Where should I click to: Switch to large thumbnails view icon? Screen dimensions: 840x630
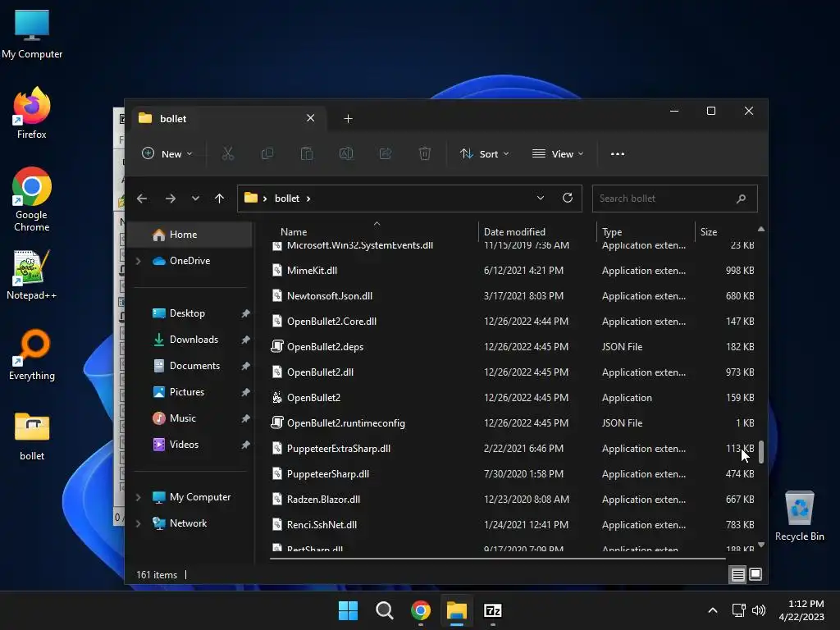756,574
